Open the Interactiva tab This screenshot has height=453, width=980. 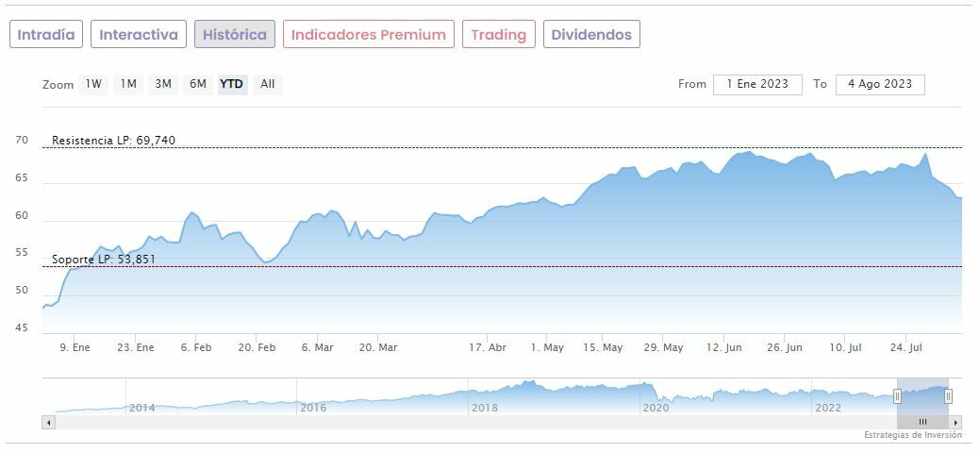139,35
